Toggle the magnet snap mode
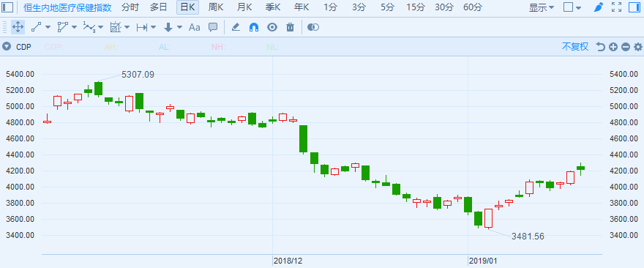This screenshot has width=644, height=268. (x=254, y=28)
